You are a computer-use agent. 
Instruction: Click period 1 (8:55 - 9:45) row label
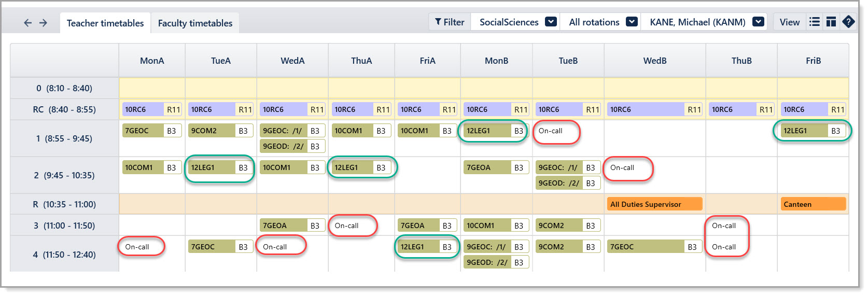64,138
